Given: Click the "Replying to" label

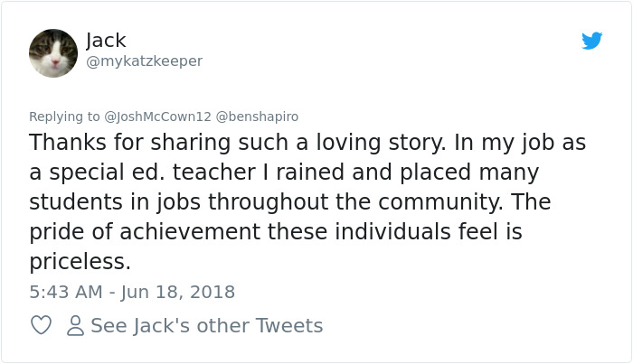Looking at the screenshot, I should click(65, 117).
